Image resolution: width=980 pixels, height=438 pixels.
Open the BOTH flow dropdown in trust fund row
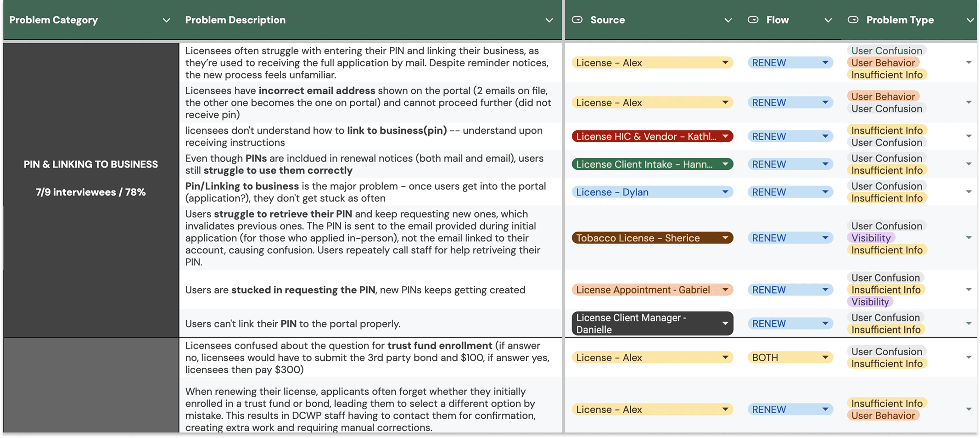(x=790, y=357)
